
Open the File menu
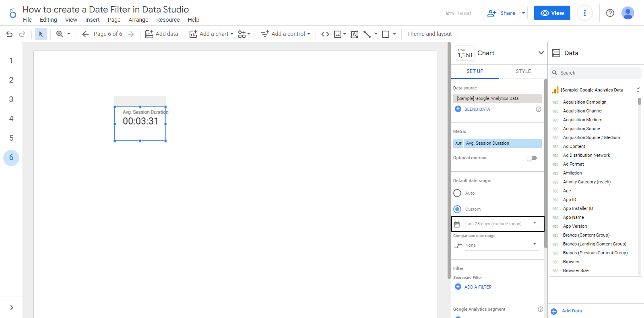click(27, 20)
